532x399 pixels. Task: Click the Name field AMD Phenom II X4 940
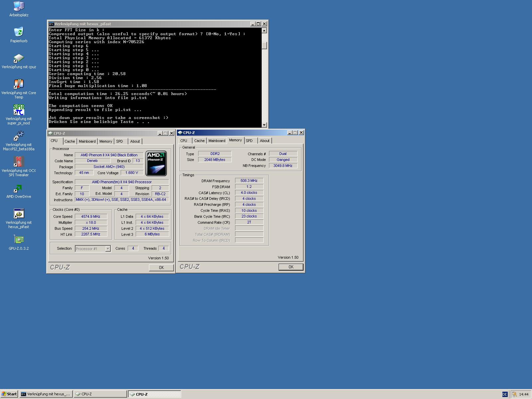coord(109,155)
